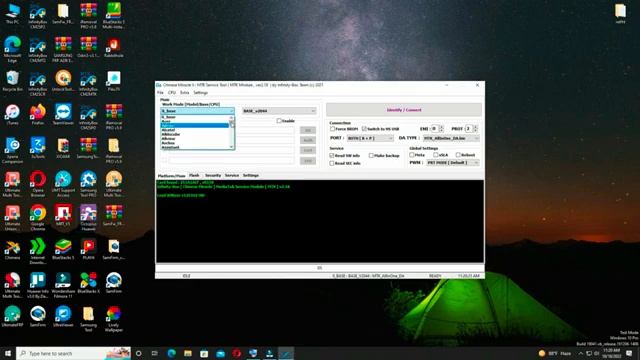Enable the Reboot checkbox

coord(458,155)
